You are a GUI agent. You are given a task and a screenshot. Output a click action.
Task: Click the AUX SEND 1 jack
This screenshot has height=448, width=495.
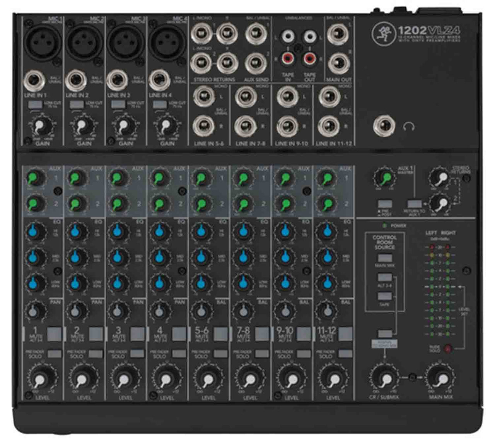pos(255,34)
